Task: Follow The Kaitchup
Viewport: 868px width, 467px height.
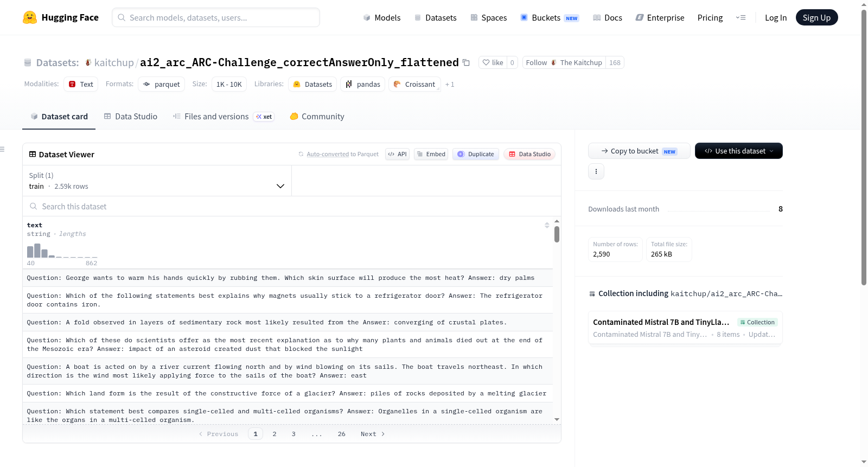Action: 564,62
